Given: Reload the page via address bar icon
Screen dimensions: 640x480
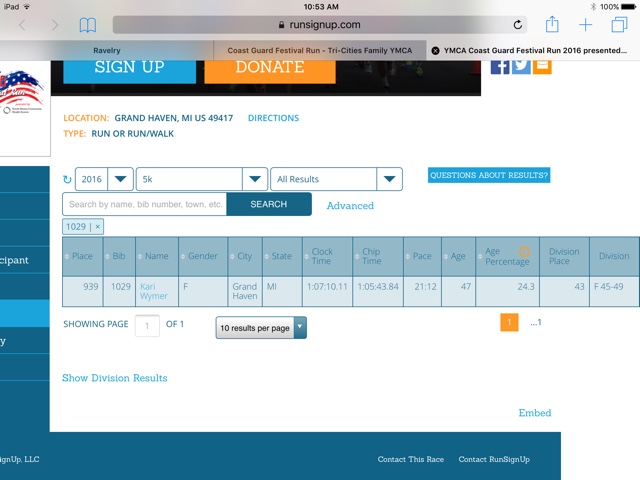Looking at the screenshot, I should (518, 25).
